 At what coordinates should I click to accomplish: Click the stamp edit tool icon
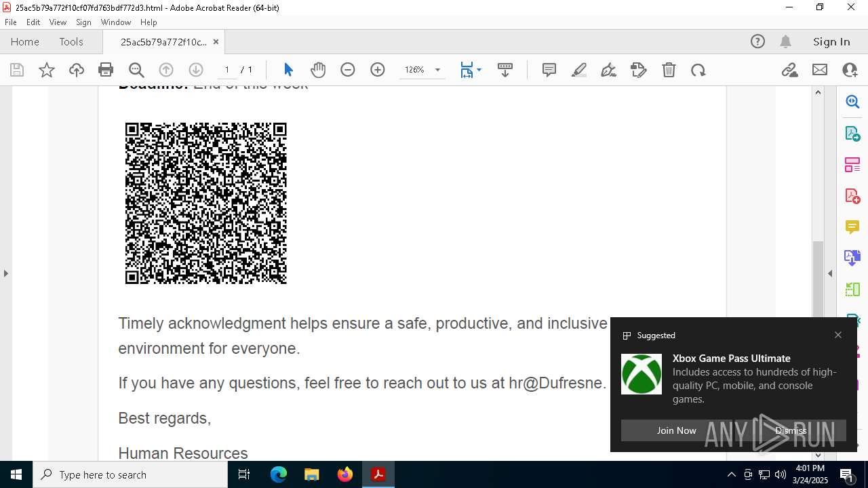(x=639, y=70)
